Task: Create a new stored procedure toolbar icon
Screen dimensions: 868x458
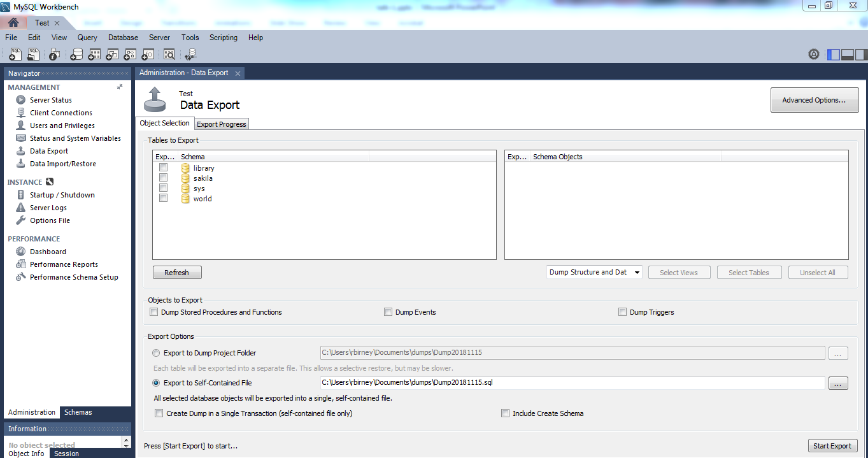Action: pyautogui.click(x=130, y=54)
